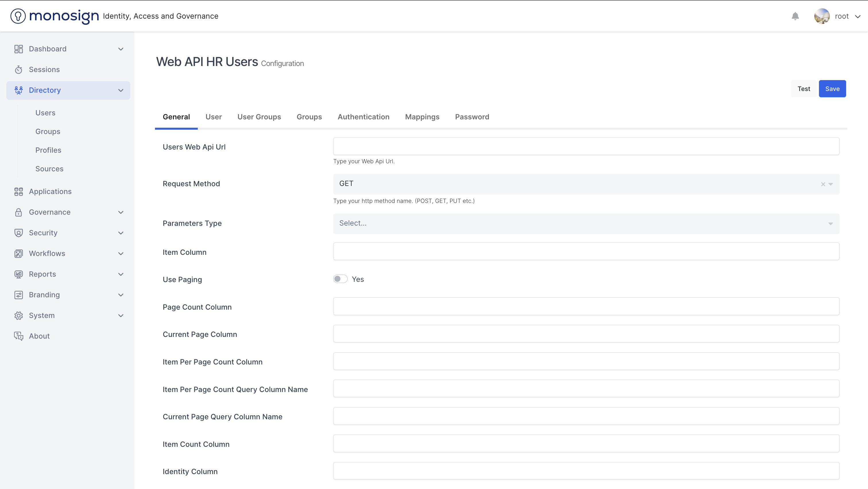Click the Save button

[832, 89]
